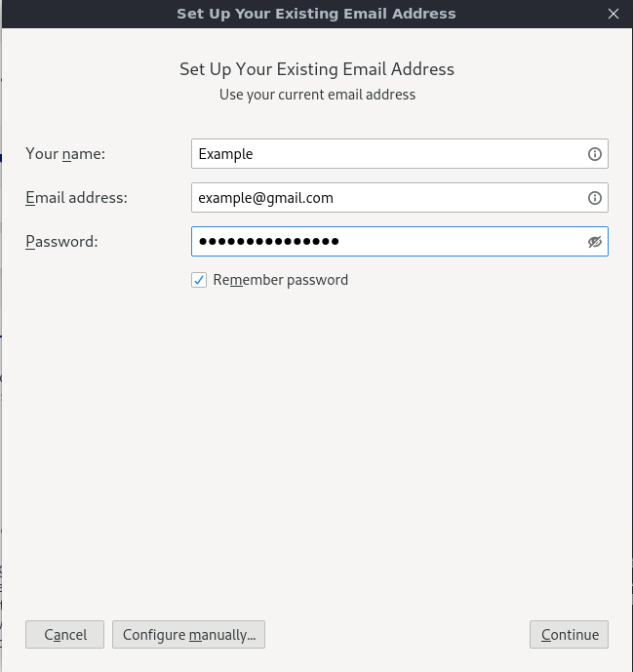Close the email setup dialog window
This screenshot has height=672, width=633.
(613, 14)
